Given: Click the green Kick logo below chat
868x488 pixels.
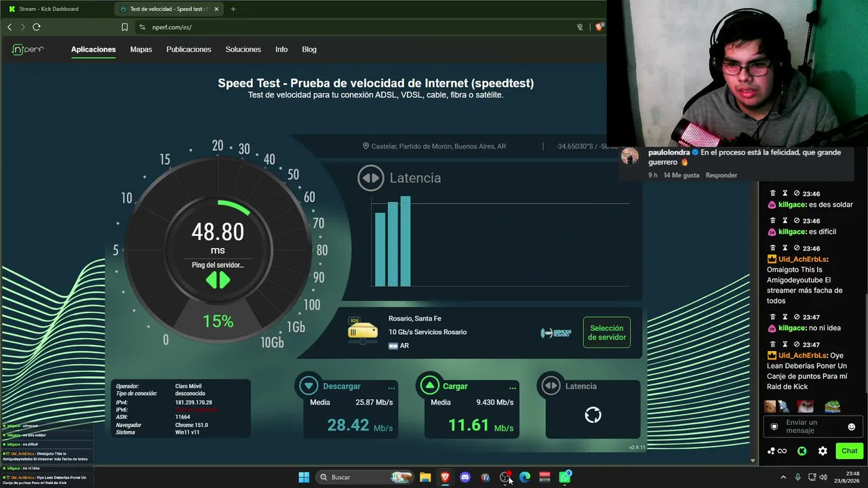Looking at the screenshot, I should (x=802, y=451).
